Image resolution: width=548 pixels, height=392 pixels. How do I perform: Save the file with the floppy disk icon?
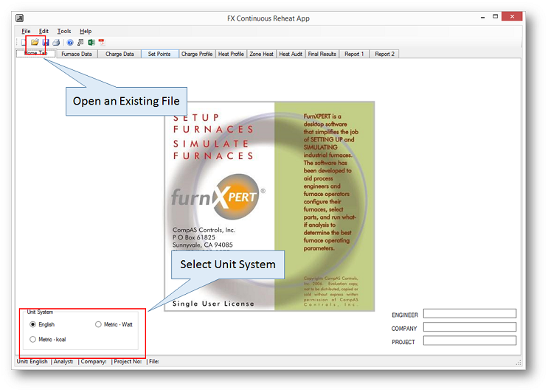pos(46,42)
